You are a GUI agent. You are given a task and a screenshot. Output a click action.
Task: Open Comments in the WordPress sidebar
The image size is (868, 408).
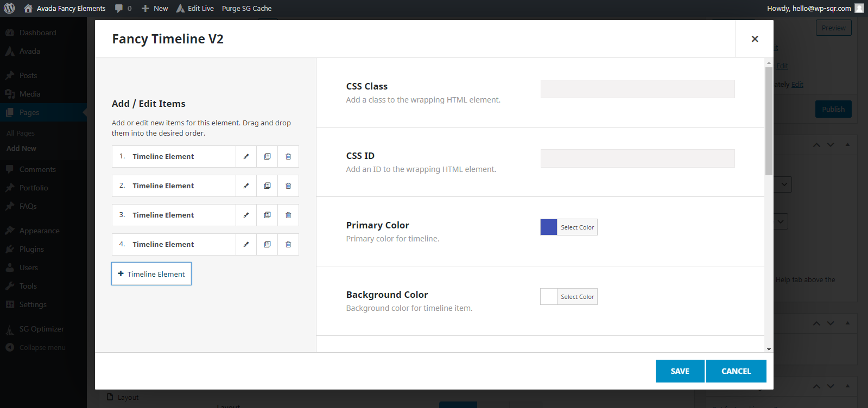(x=43, y=169)
